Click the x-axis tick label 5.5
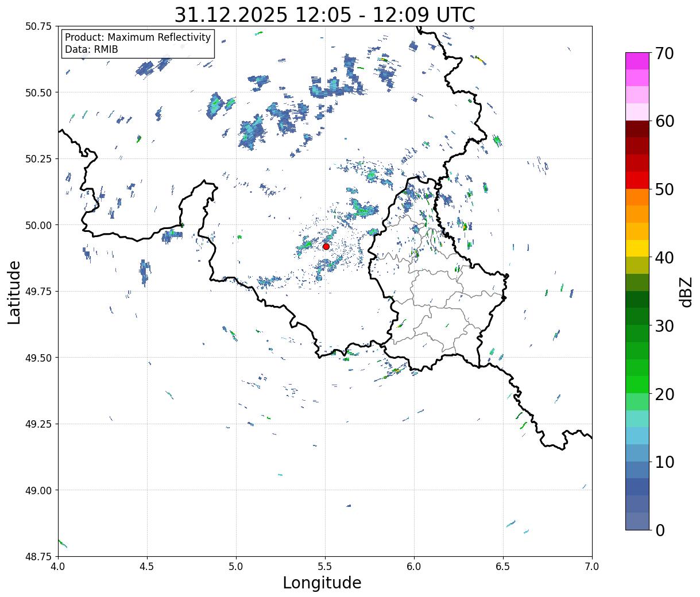 click(x=325, y=567)
